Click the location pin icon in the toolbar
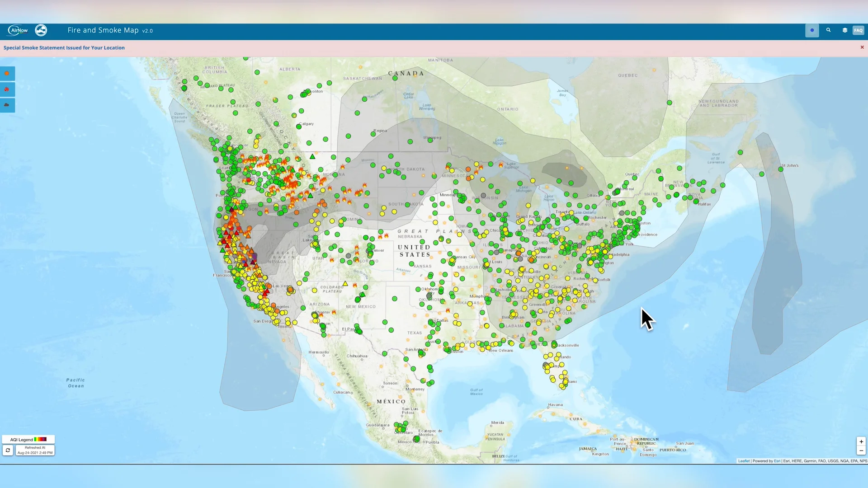Image resolution: width=868 pixels, height=488 pixels. pyautogui.click(x=812, y=30)
